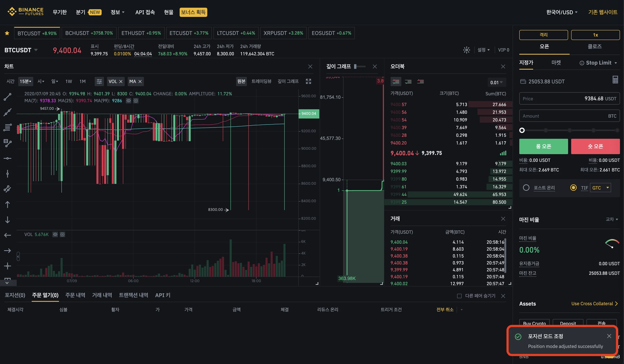Toggle VOL visibility eye icon

(55, 235)
